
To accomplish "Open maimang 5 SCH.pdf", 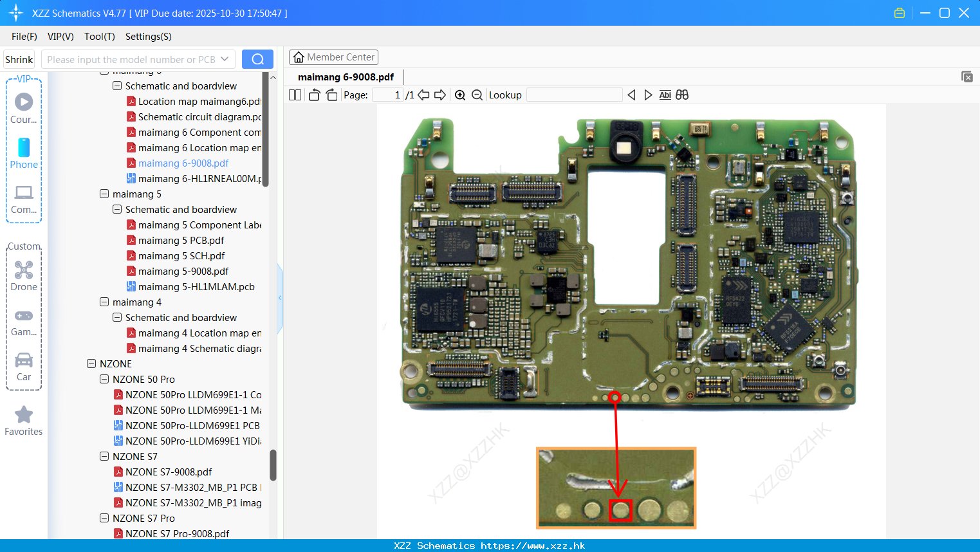I will click(176, 255).
